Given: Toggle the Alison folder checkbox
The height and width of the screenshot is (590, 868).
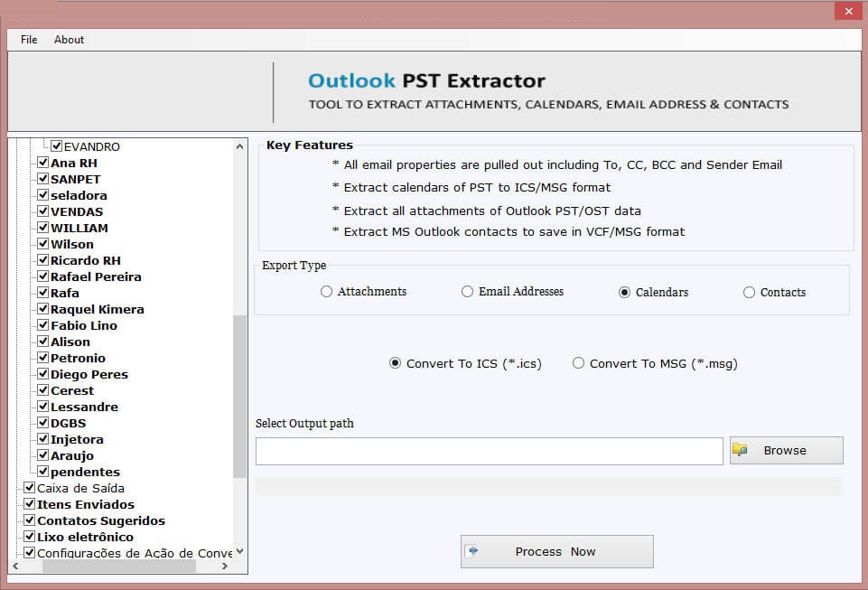Looking at the screenshot, I should click(x=43, y=342).
